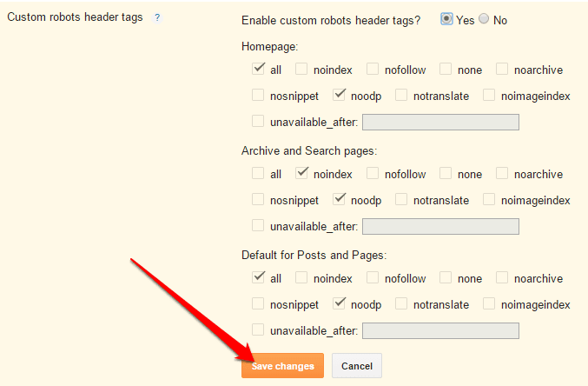Check Posts and Pages noarchive checkbox
The width and height of the screenshot is (588, 386).
pyautogui.click(x=502, y=277)
